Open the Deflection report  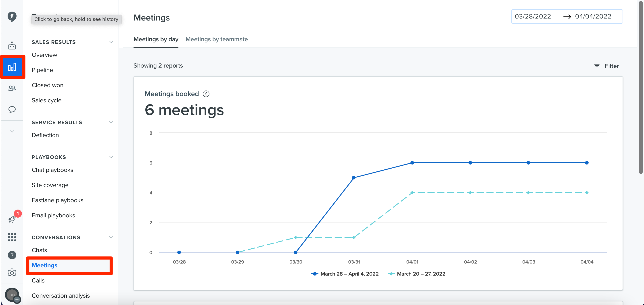click(x=45, y=135)
